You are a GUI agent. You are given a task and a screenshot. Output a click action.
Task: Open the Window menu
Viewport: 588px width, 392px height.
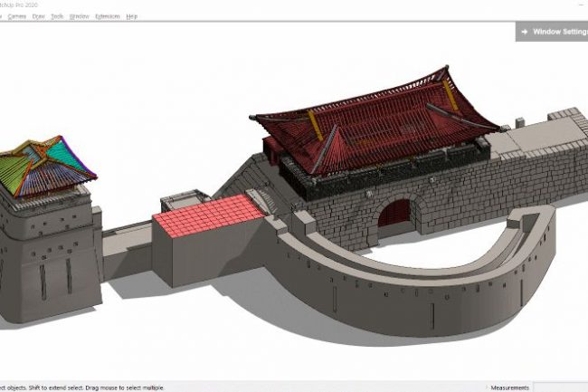(80, 16)
